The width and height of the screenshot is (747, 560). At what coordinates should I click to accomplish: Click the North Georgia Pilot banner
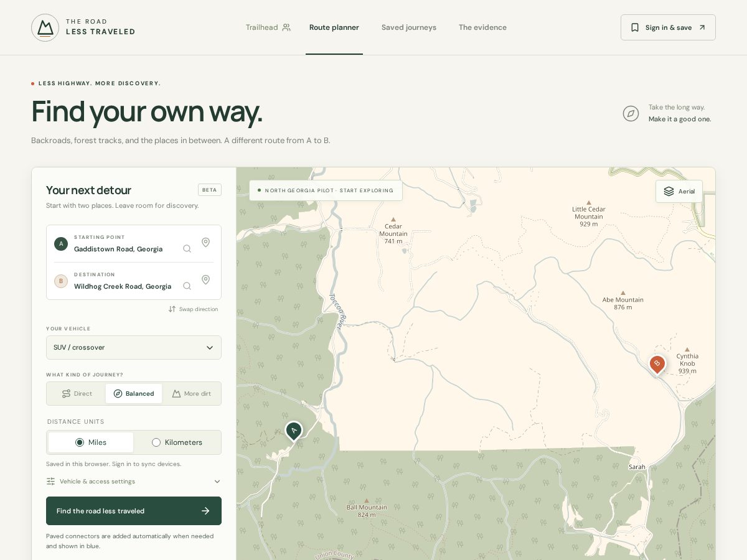(x=326, y=190)
